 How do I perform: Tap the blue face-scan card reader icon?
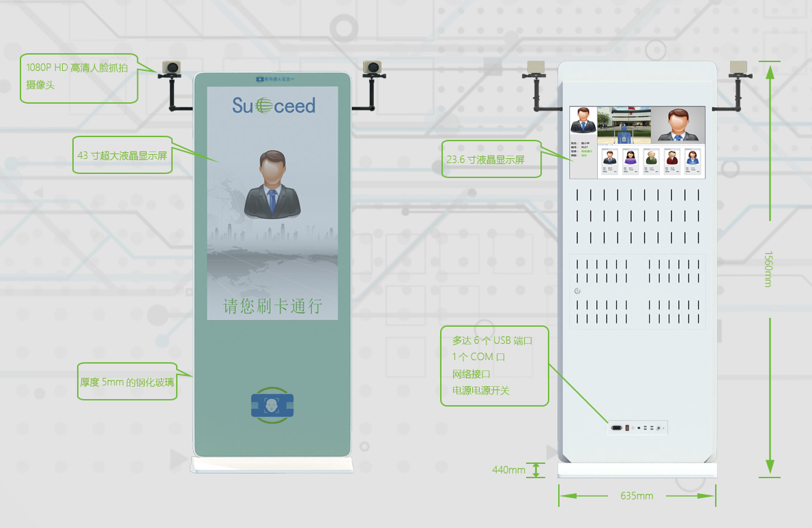(272, 405)
